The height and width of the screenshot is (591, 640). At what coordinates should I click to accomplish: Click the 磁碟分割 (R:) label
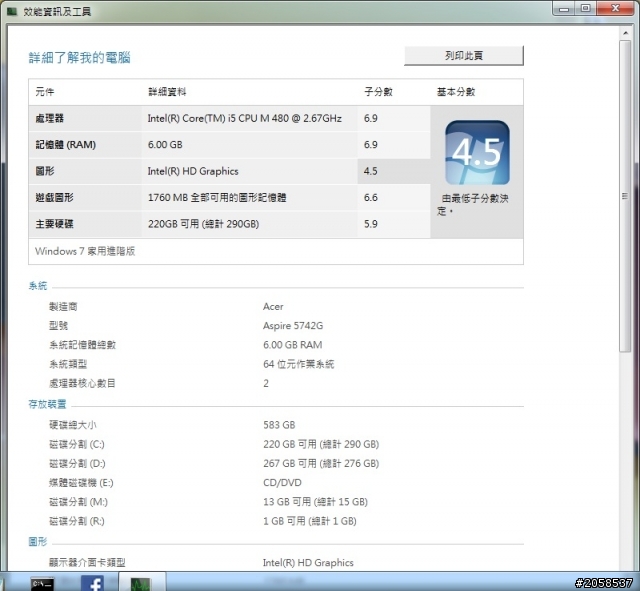pyautogui.click(x=77, y=521)
